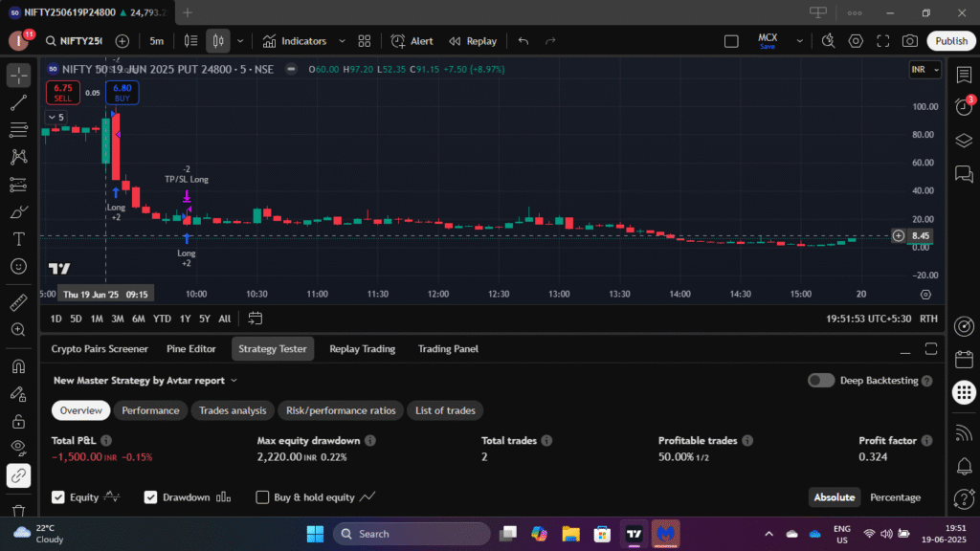This screenshot has height=551, width=980.
Task: Open the quick search icon
Action: (828, 41)
